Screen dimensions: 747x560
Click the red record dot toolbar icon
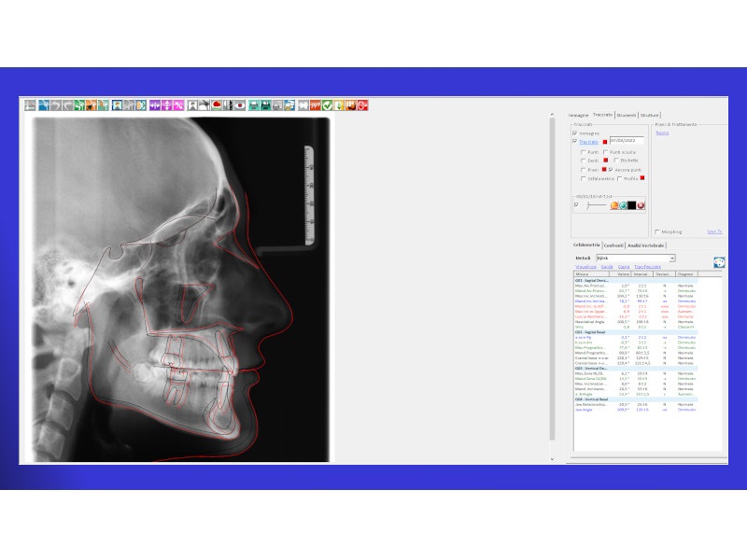pyautogui.click(x=240, y=105)
